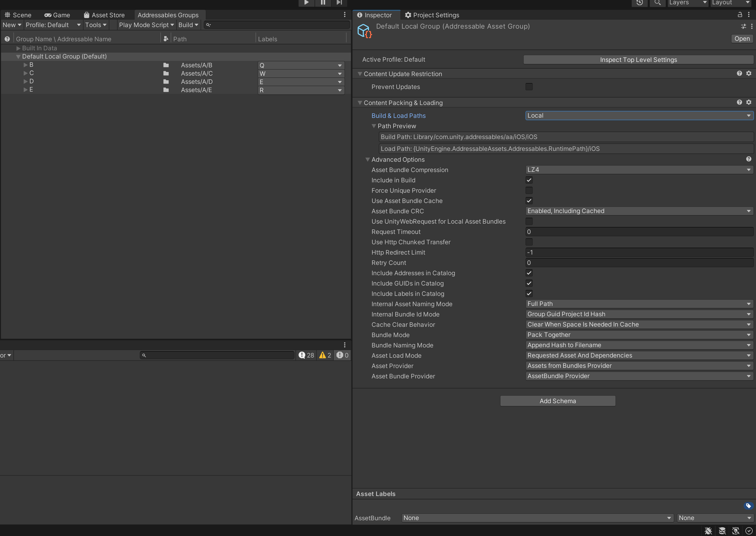Enable Force Unique Provider

click(x=529, y=190)
